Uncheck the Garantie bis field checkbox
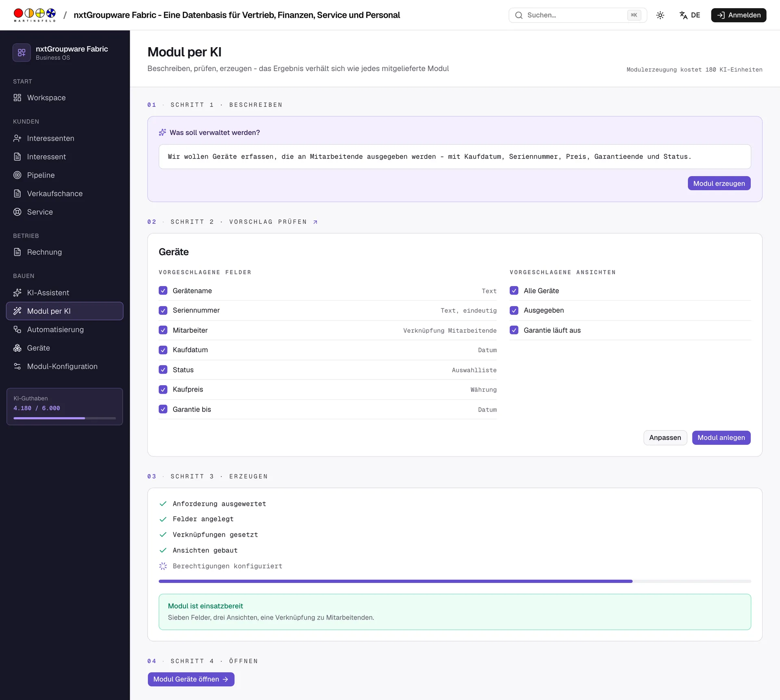 (163, 409)
